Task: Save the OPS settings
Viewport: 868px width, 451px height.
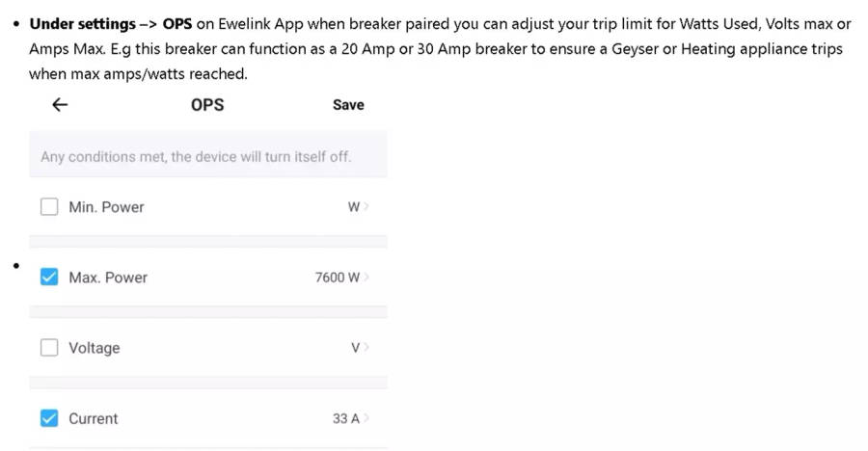Action: tap(348, 105)
